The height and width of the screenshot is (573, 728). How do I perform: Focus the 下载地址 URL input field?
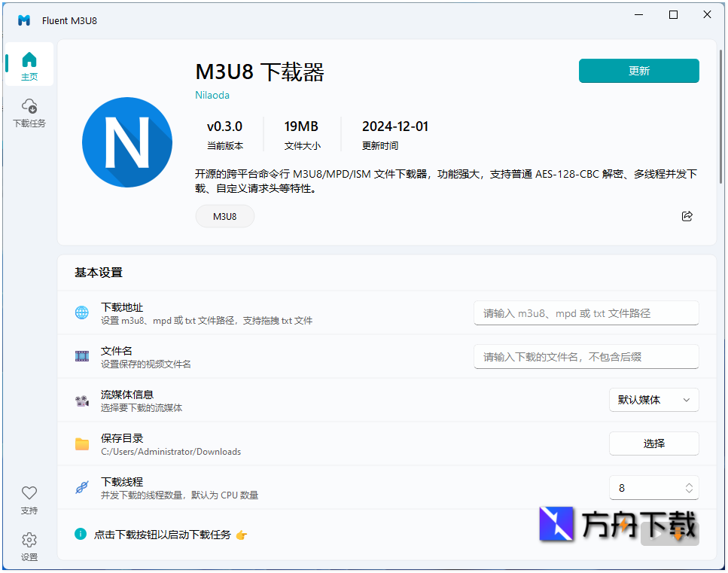tap(586, 313)
